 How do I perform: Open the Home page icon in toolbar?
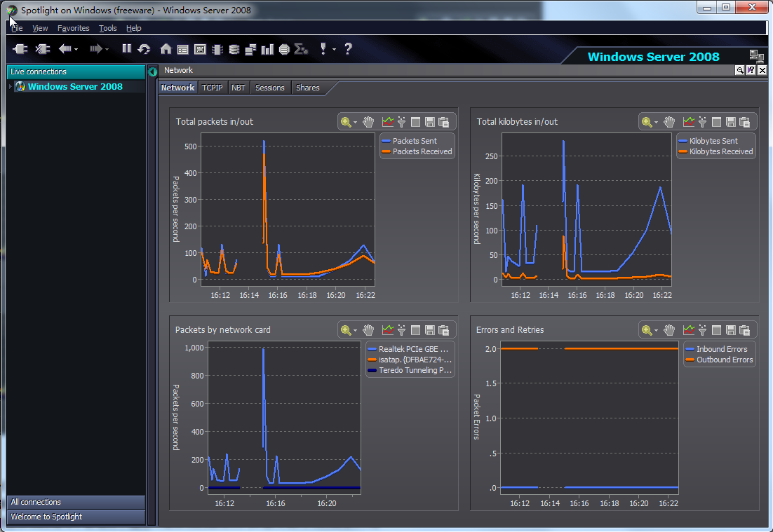tap(166, 49)
